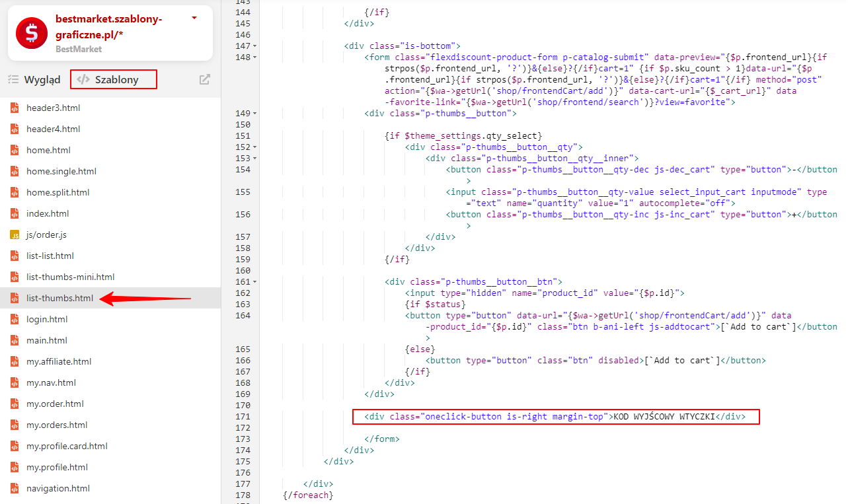
Task: Collapse code fold at line 148
Action: (254, 57)
